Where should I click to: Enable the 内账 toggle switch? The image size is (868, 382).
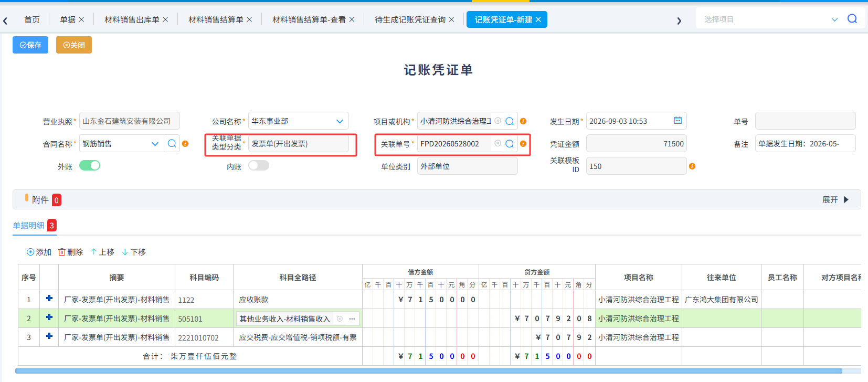pos(259,166)
